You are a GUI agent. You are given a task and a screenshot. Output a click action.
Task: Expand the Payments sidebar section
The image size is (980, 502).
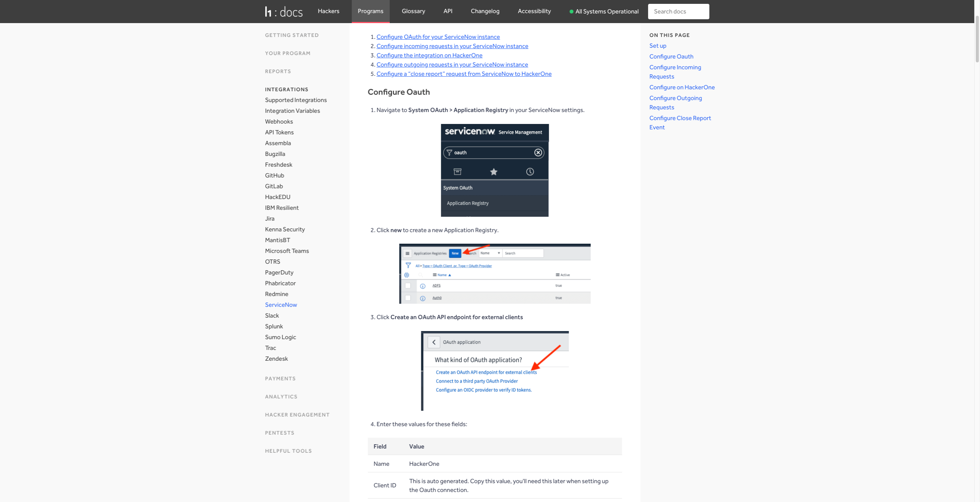tap(280, 378)
